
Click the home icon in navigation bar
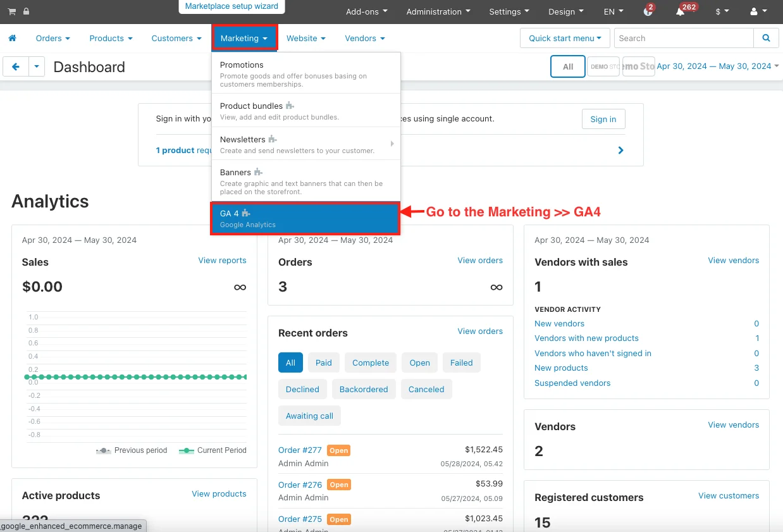coord(12,39)
